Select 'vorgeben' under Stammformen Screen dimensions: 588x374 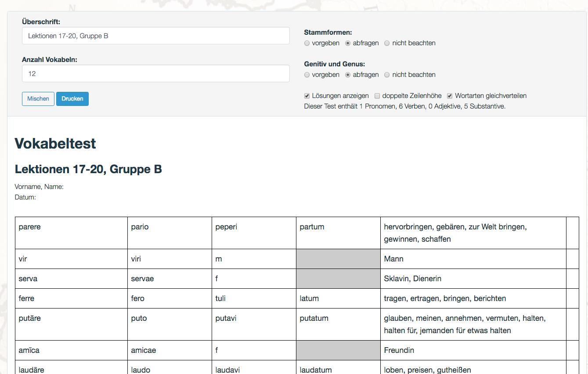pyautogui.click(x=307, y=43)
